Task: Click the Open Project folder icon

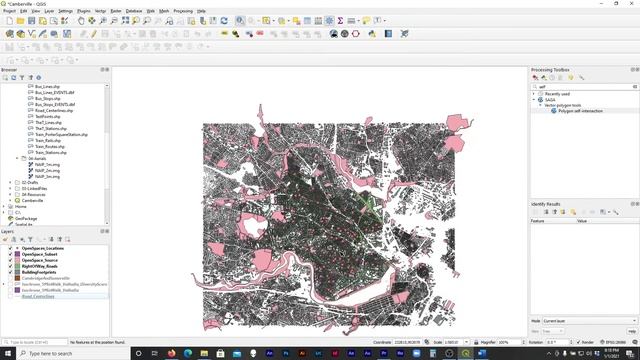Action: coord(20,20)
